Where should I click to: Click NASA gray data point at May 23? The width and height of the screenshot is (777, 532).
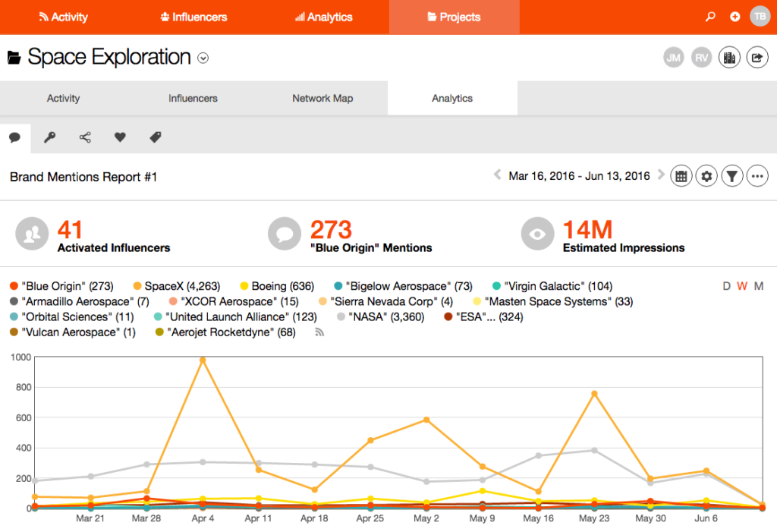tap(594, 450)
